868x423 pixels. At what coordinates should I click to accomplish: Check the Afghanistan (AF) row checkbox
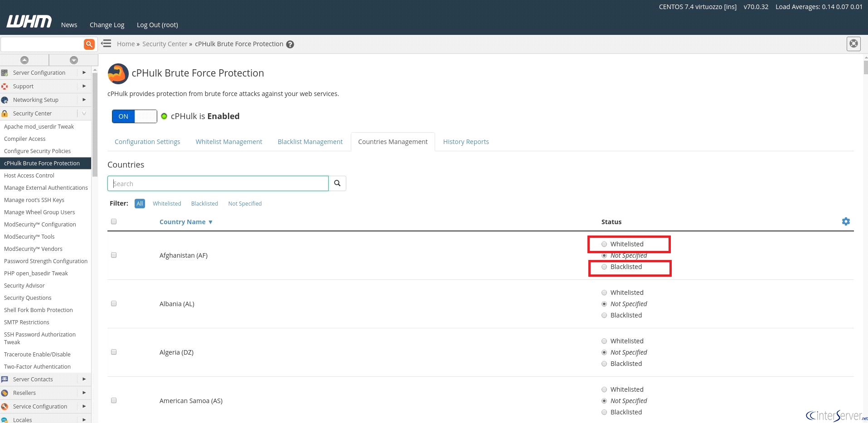coord(114,255)
